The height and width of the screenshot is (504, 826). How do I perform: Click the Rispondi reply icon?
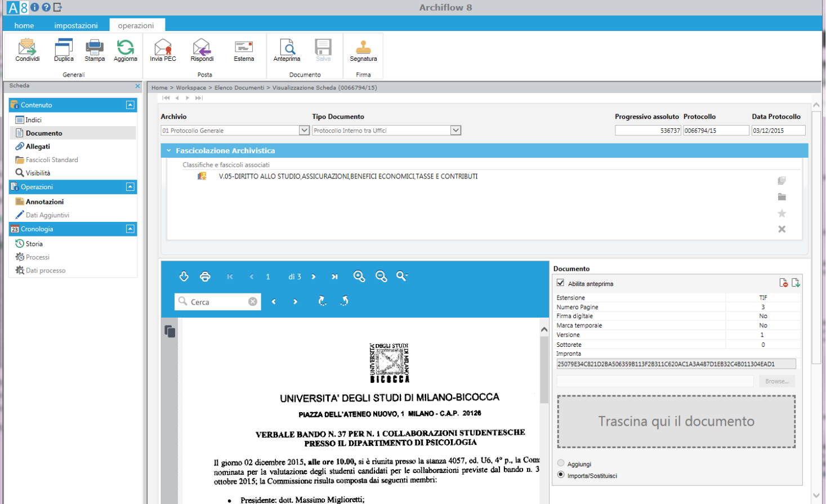tap(202, 47)
